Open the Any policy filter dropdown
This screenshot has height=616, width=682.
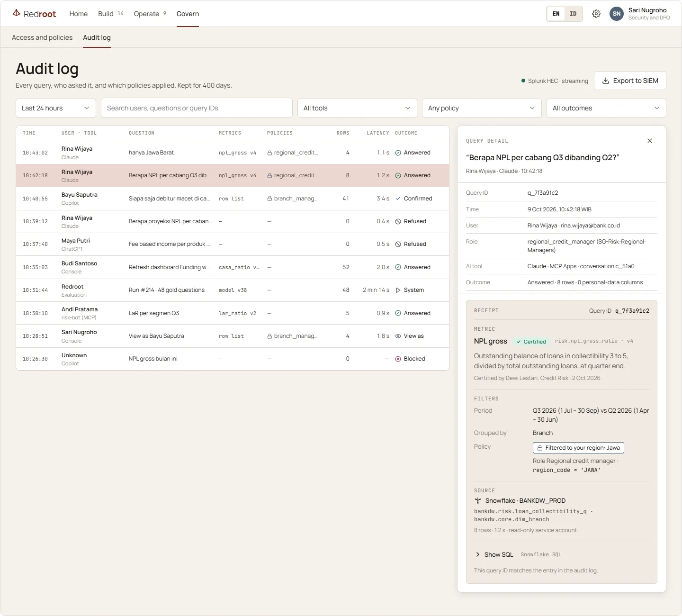click(482, 108)
